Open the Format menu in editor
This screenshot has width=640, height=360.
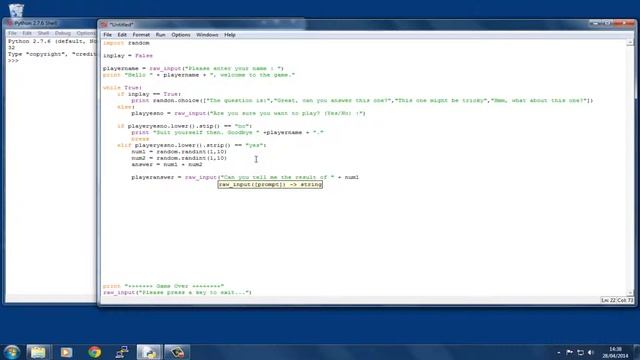(141, 35)
